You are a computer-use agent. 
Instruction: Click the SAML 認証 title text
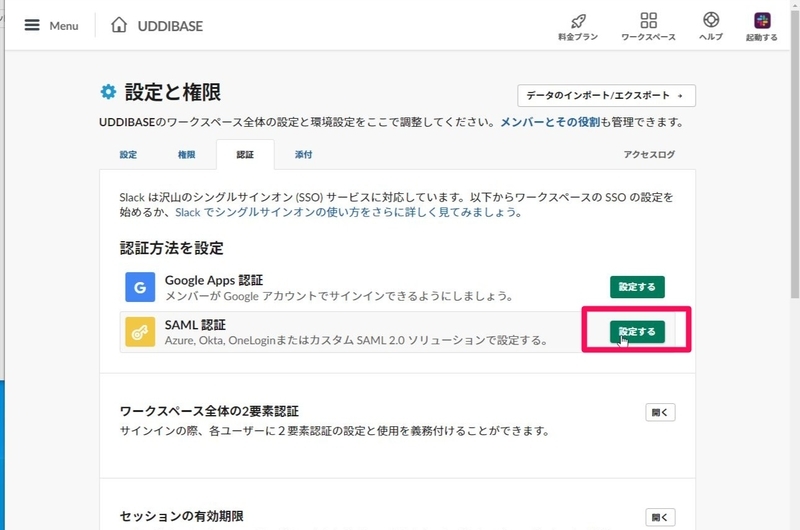point(195,325)
